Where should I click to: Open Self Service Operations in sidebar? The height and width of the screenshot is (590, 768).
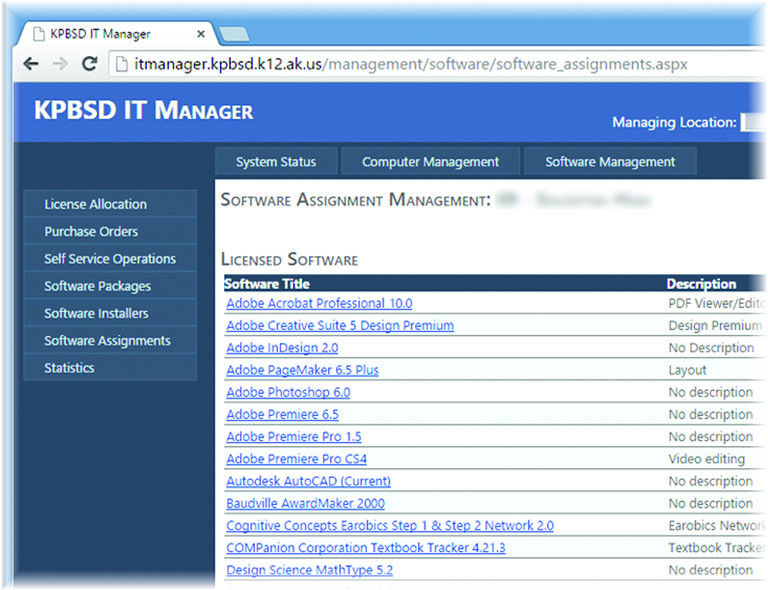[x=110, y=259]
